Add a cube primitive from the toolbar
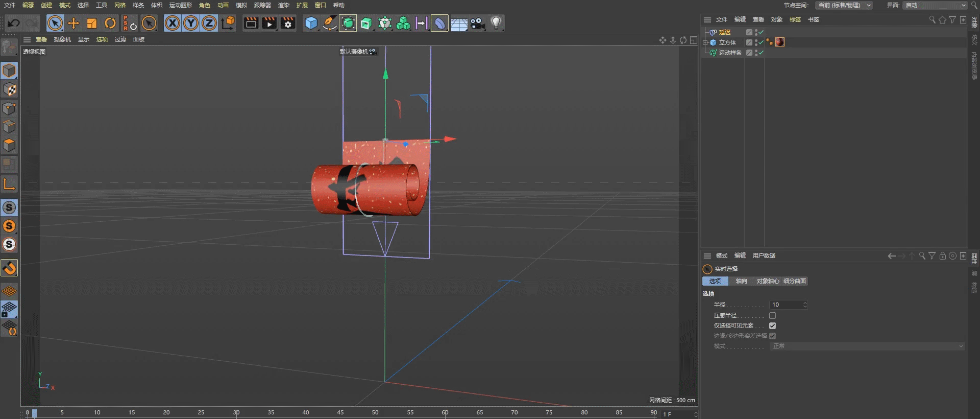Viewport: 980px width, 419px height. click(x=311, y=23)
